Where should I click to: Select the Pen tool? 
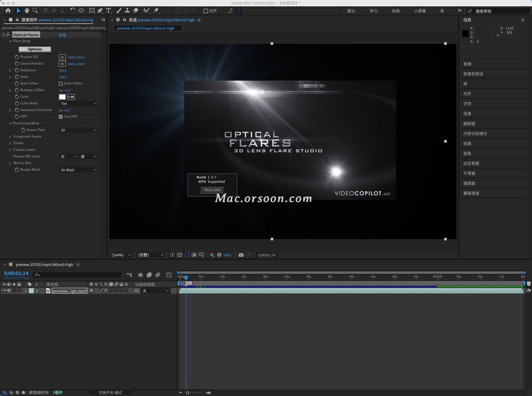click(100, 11)
